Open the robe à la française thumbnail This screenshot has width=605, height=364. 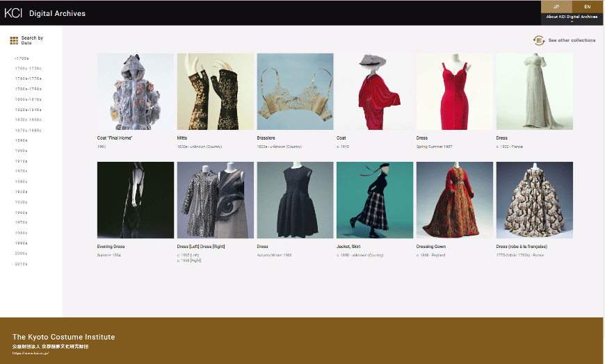tap(534, 200)
